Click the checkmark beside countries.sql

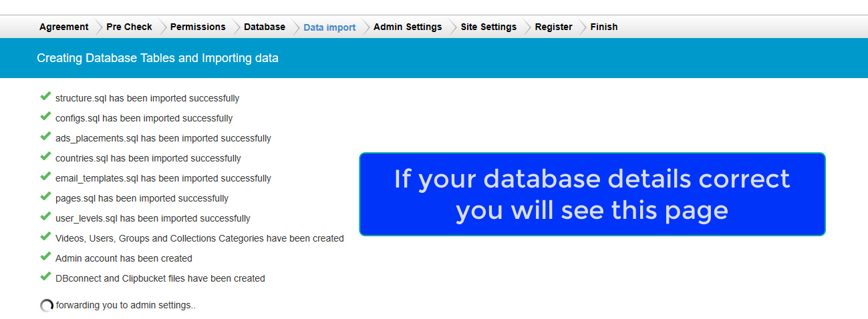click(45, 157)
